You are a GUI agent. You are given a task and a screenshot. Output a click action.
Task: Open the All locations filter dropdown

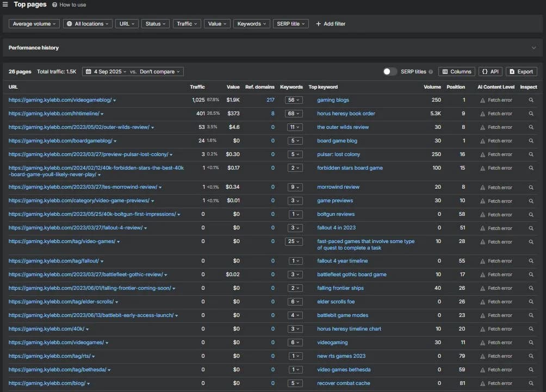[x=88, y=24]
